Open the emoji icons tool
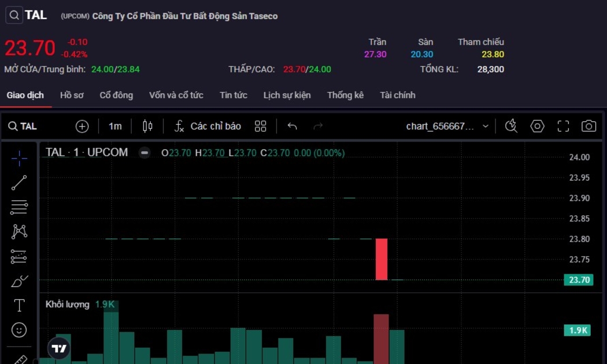This screenshot has height=364, width=607. tap(19, 330)
